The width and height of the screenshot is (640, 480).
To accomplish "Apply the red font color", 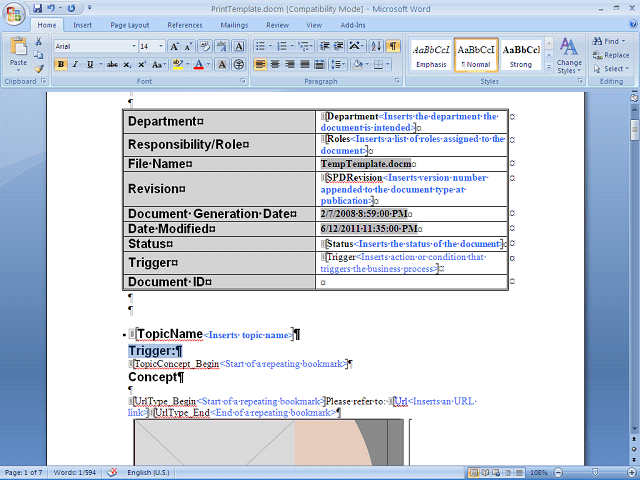I will click(x=199, y=64).
